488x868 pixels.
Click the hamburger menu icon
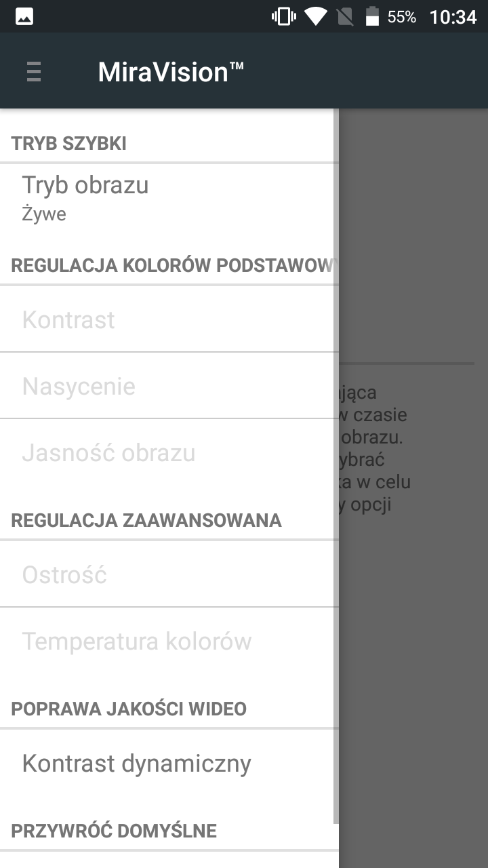(x=34, y=71)
